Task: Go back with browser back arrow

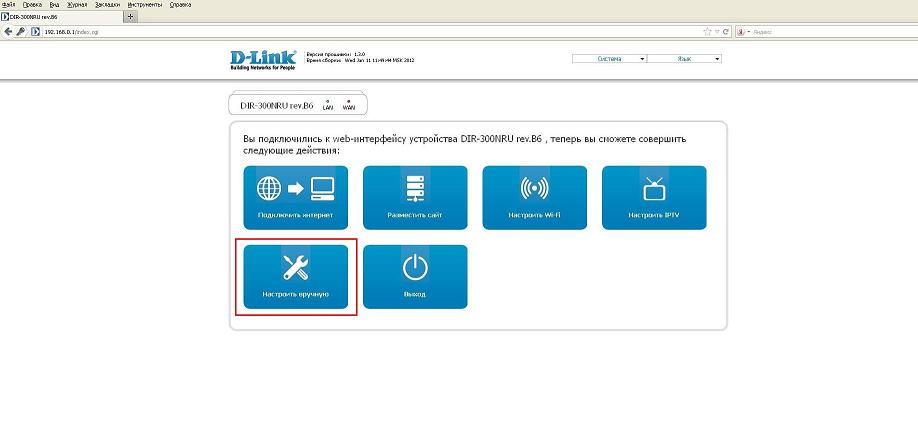Action: point(8,32)
